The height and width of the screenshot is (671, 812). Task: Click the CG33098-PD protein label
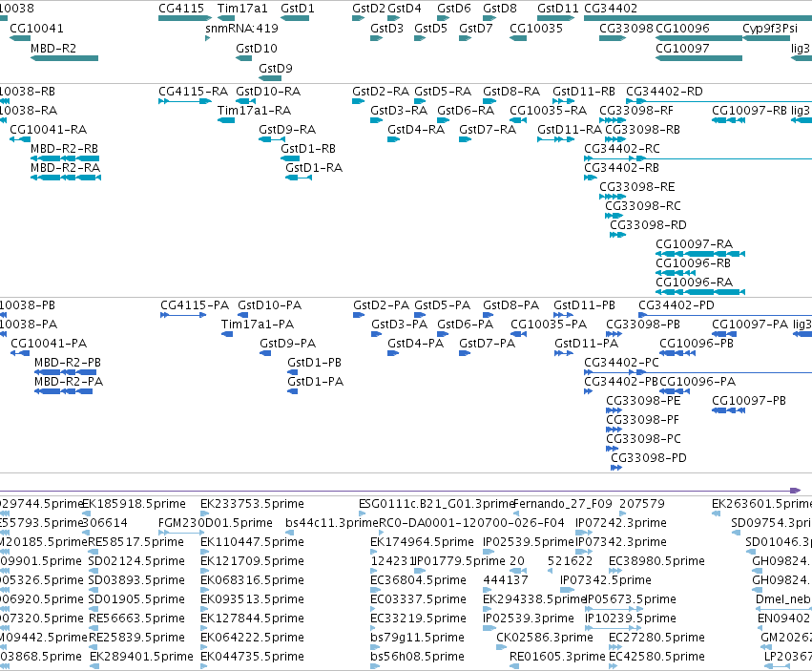pos(648,458)
